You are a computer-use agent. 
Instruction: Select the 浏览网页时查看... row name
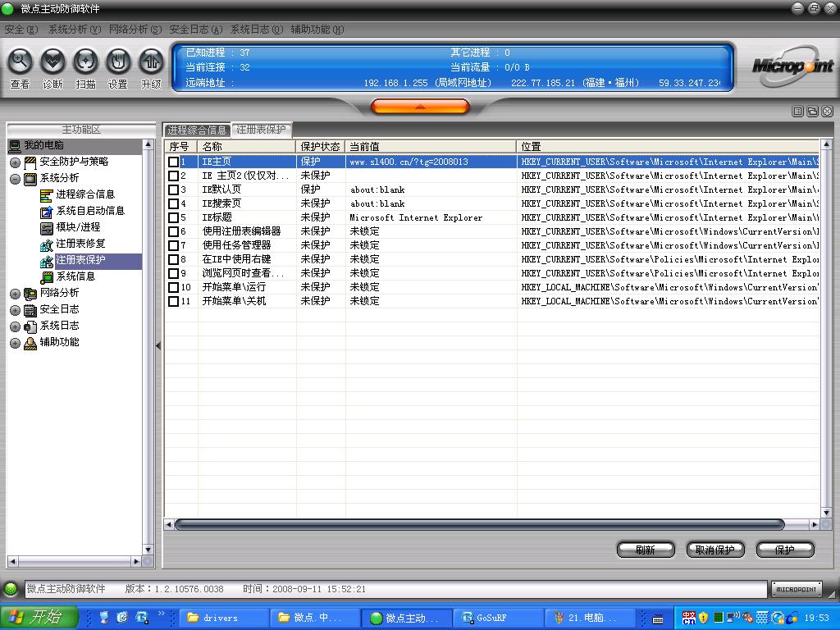coord(243,273)
